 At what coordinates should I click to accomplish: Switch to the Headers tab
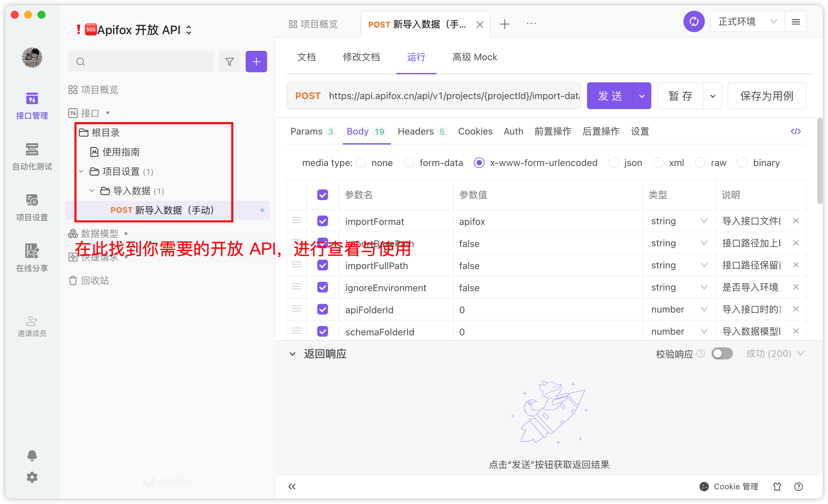[x=421, y=132]
